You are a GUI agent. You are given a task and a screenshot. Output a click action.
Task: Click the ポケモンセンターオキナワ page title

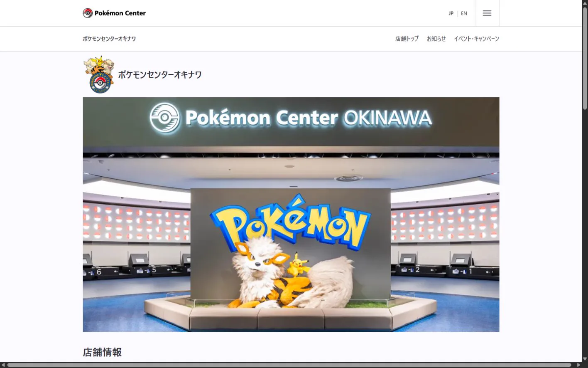pyautogui.click(x=160, y=74)
